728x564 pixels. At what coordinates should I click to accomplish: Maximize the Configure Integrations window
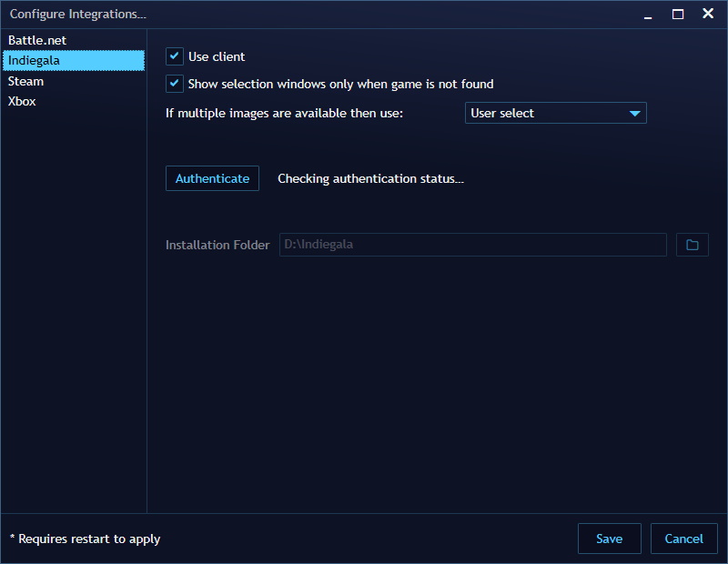click(x=678, y=15)
